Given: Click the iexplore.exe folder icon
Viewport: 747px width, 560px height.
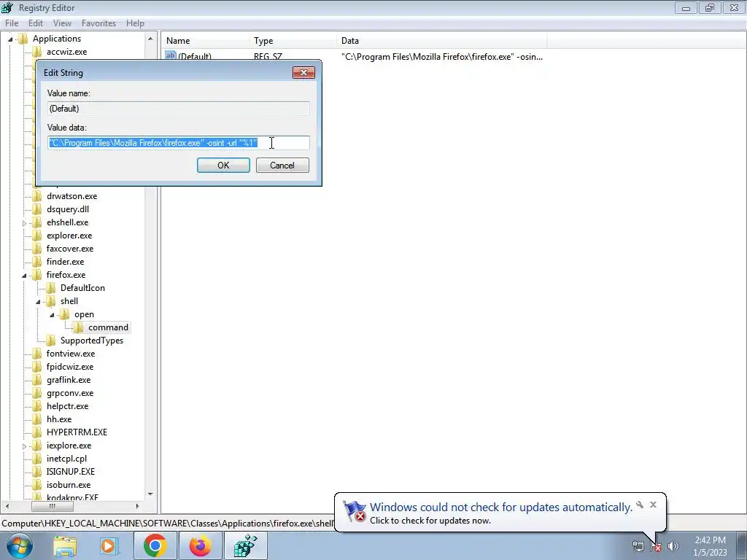Looking at the screenshot, I should tap(36, 446).
